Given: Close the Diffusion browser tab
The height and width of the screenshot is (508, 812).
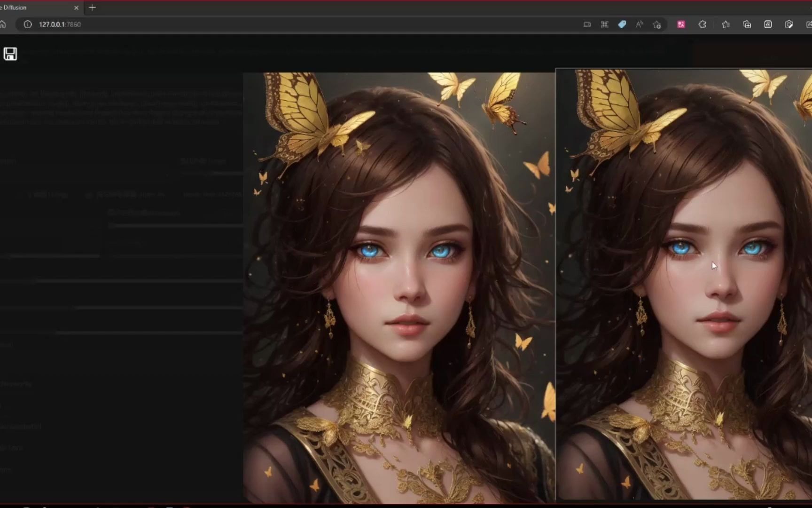Looking at the screenshot, I should click(x=76, y=8).
